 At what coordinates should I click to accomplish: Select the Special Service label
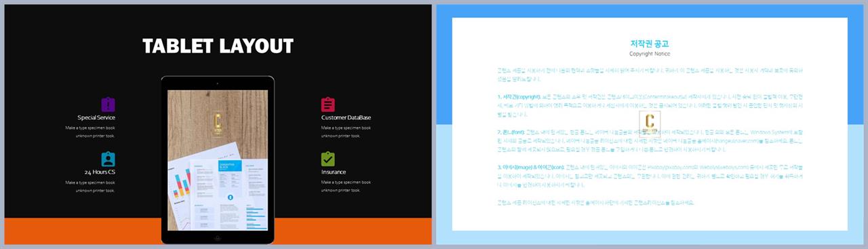[96, 117]
